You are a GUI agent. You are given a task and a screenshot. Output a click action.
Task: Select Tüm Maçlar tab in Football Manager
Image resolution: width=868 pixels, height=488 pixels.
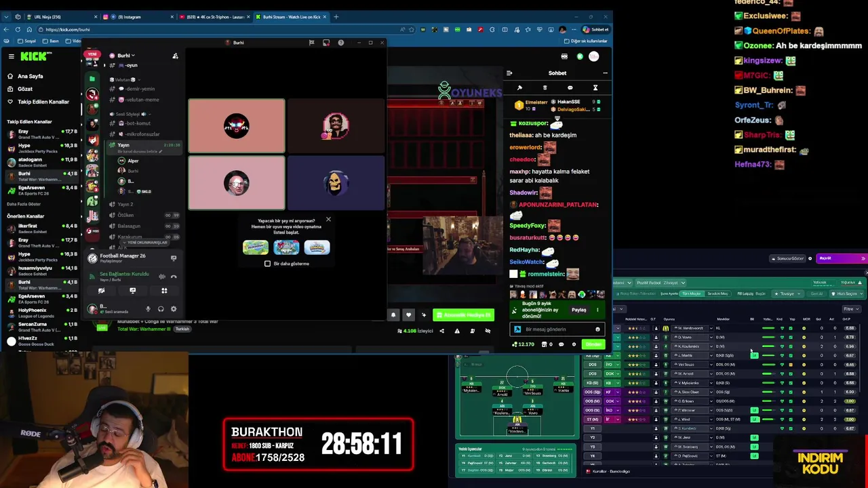pyautogui.click(x=692, y=293)
